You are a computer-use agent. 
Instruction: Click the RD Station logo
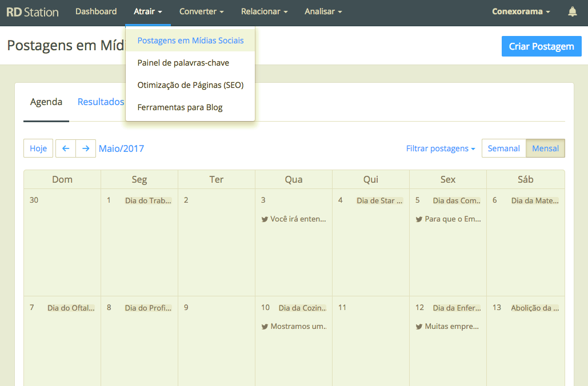coord(33,11)
